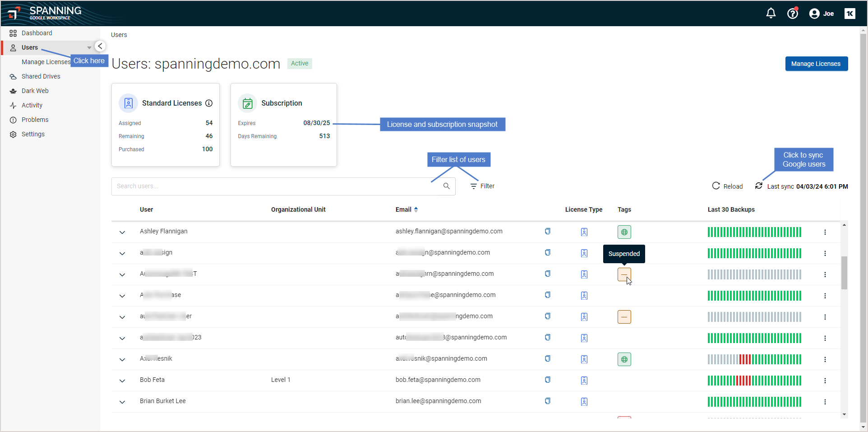Open the Joe user account menu

point(821,14)
